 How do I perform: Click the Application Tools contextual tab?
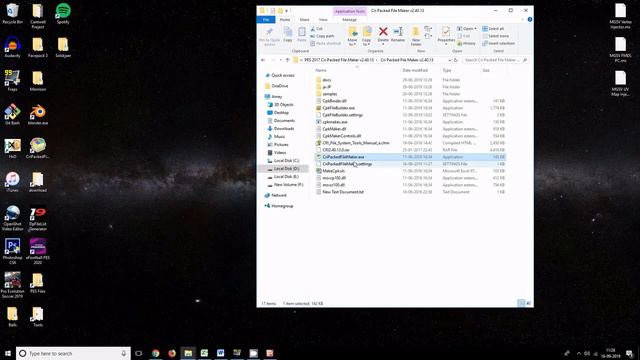pyautogui.click(x=350, y=11)
